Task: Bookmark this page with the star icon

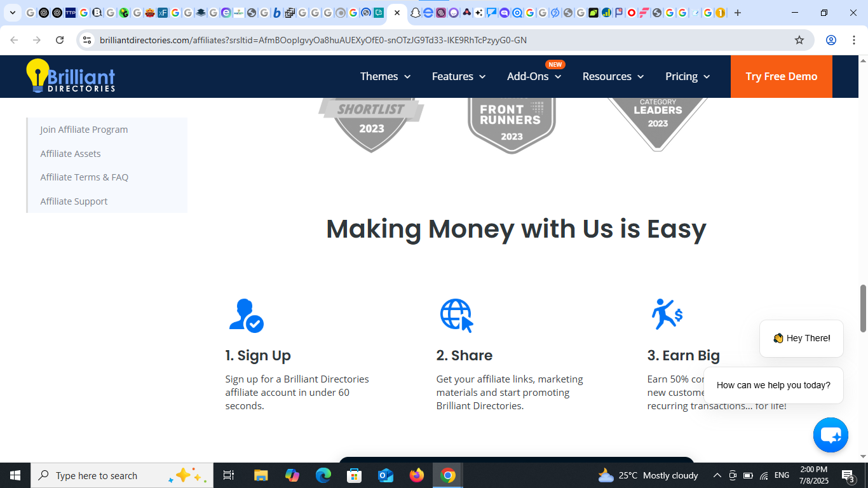Action: (x=799, y=40)
